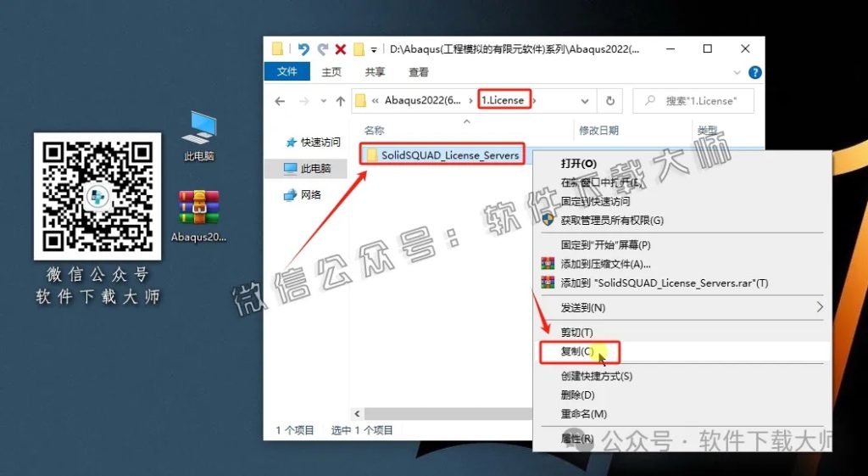Sort by the 名称 column header
Screen dimensions: 868x476
[374, 130]
